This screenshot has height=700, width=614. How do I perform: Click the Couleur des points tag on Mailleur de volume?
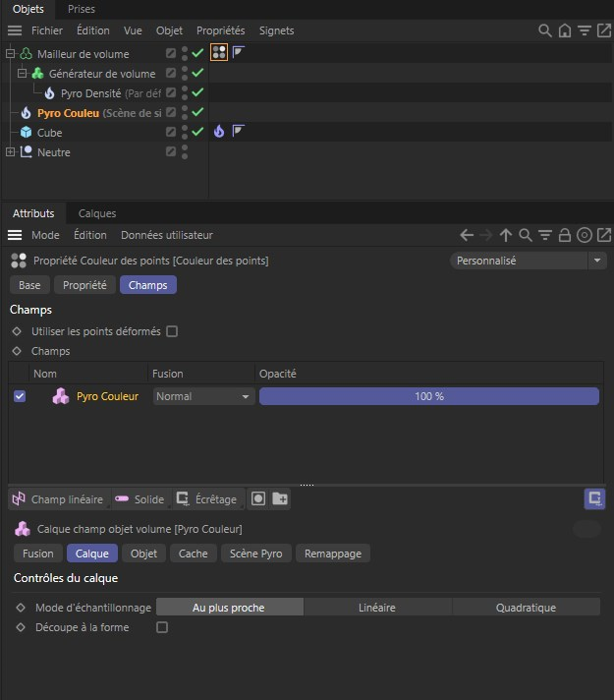pos(219,53)
